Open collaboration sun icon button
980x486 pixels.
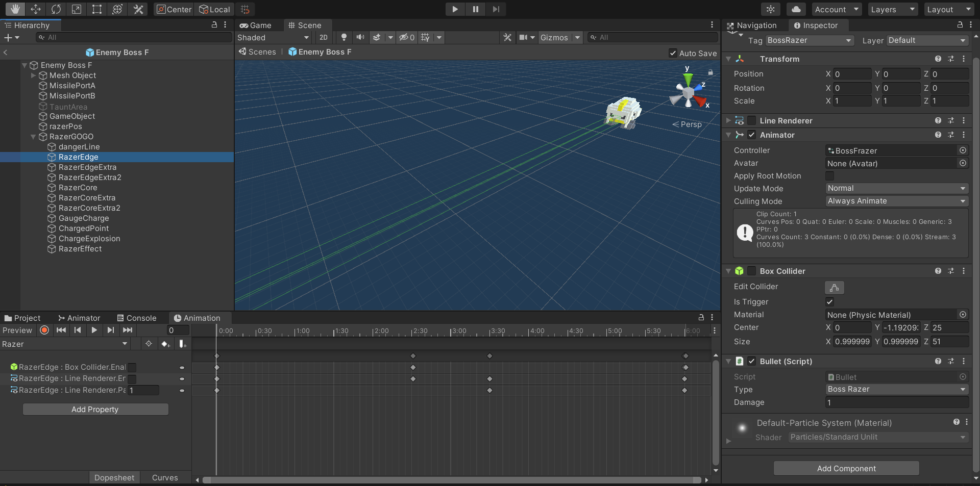[x=771, y=9]
